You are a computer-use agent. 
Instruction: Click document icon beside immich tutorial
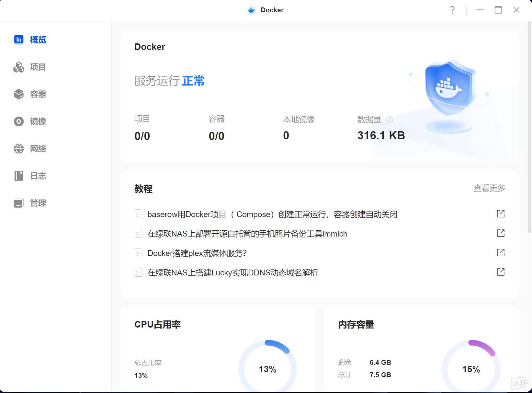point(139,234)
